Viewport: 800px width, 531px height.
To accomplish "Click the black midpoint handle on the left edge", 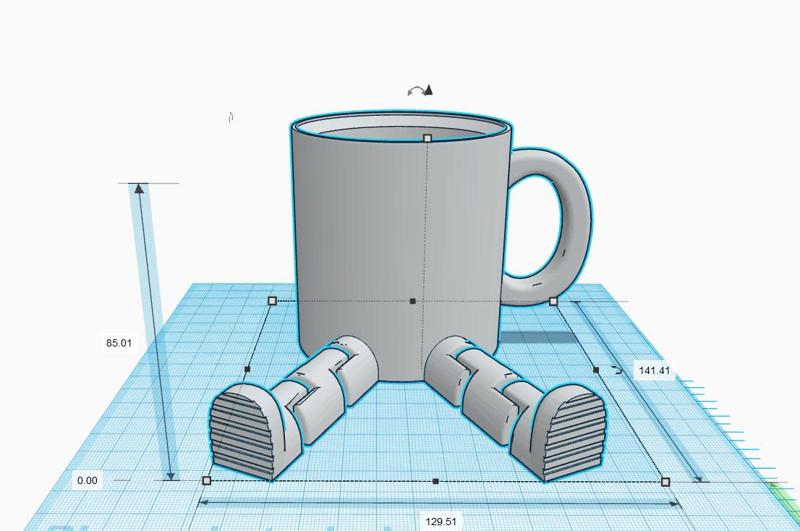I will coord(247,369).
